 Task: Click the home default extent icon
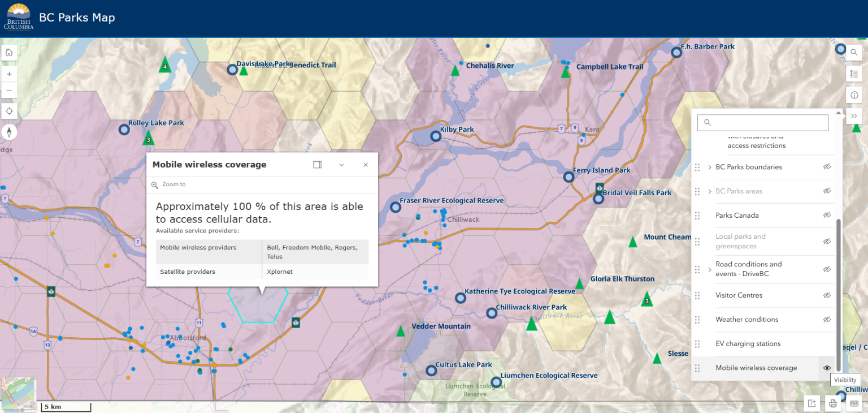coord(9,52)
